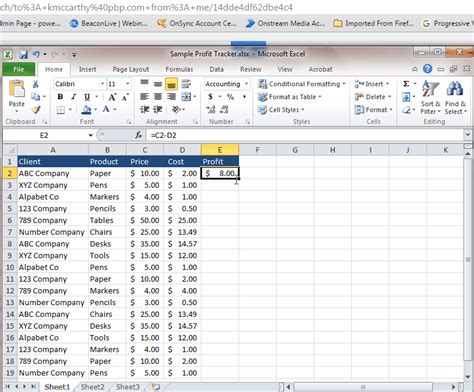Toggle Align Text Left
This screenshot has height=392, width=474.
(144, 97)
